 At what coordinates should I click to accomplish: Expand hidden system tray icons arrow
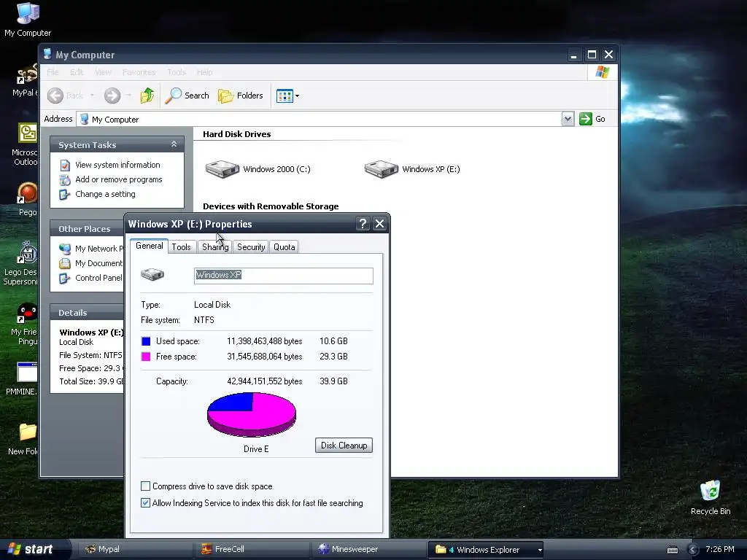[x=693, y=550]
